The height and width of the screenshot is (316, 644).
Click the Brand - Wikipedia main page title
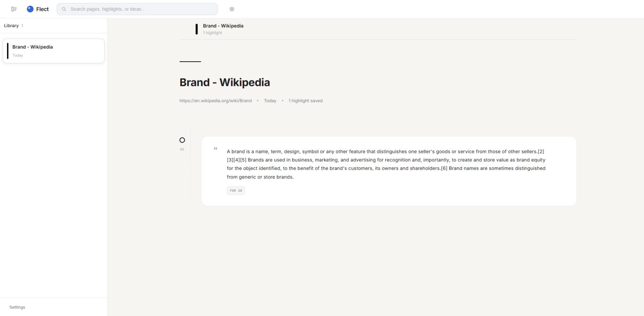(x=225, y=82)
